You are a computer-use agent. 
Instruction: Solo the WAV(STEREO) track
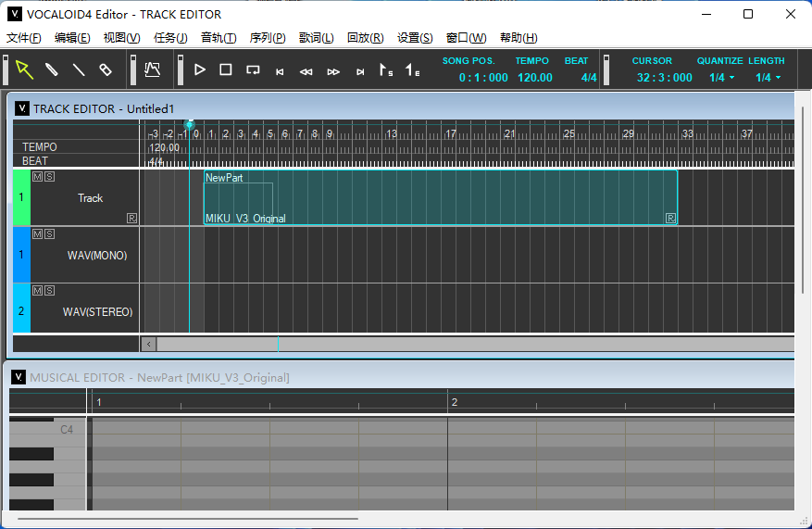pos(49,291)
